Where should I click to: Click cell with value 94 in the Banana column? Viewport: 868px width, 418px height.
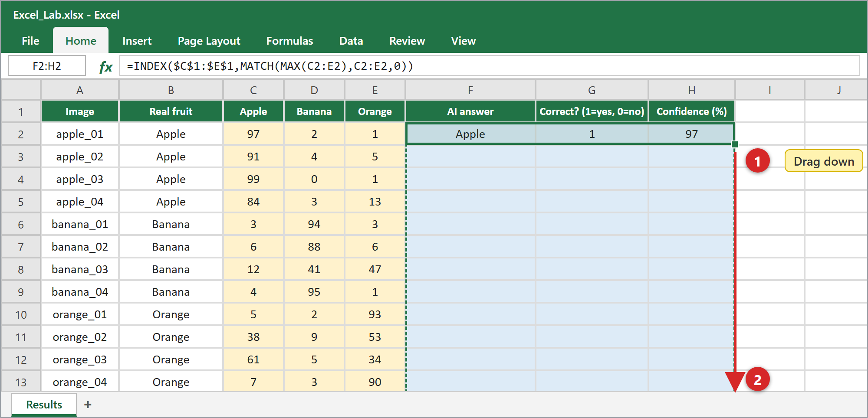click(314, 224)
